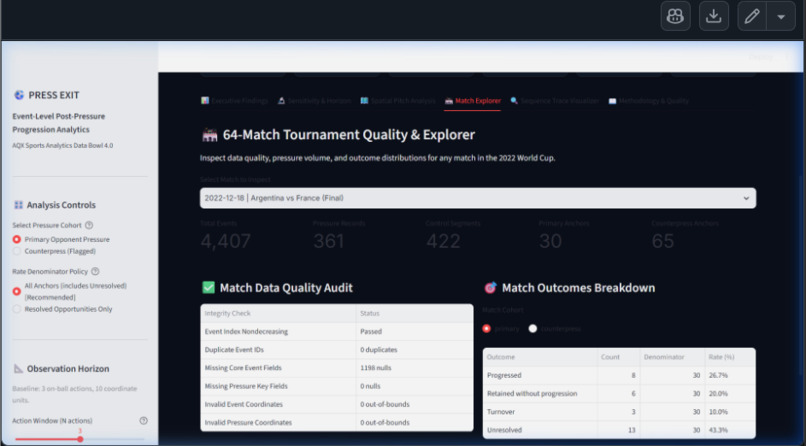Click the PRESS EXIT globe logo icon

pyautogui.click(x=19, y=95)
